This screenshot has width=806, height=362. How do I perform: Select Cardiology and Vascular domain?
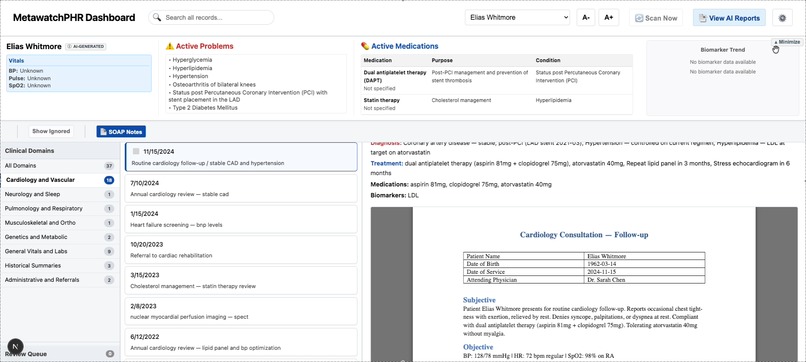pyautogui.click(x=60, y=180)
